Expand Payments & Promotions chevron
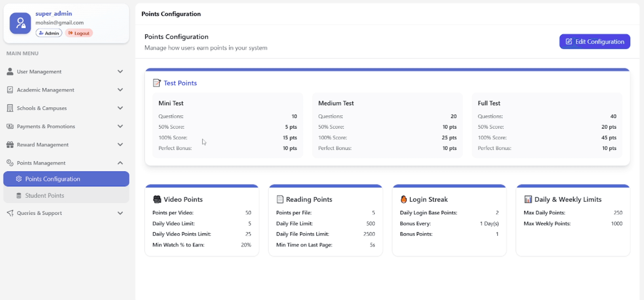Screen dimensions: 644x300 pyautogui.click(x=120, y=126)
